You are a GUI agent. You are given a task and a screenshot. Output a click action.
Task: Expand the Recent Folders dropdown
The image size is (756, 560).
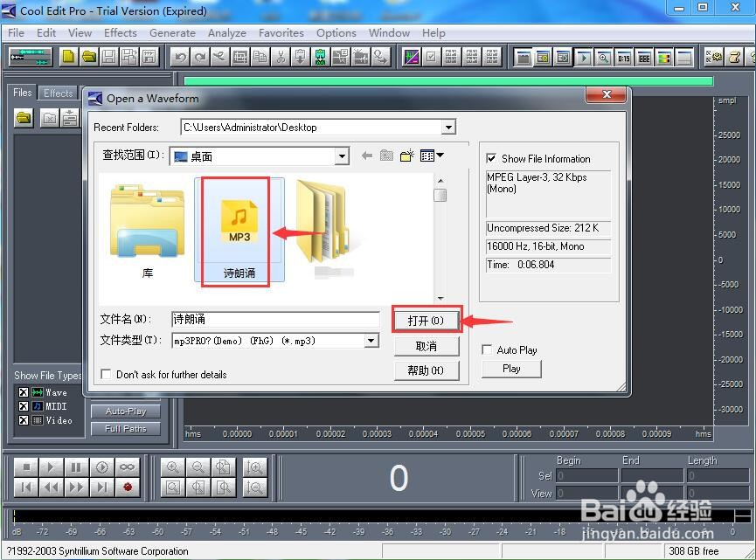[448, 128]
